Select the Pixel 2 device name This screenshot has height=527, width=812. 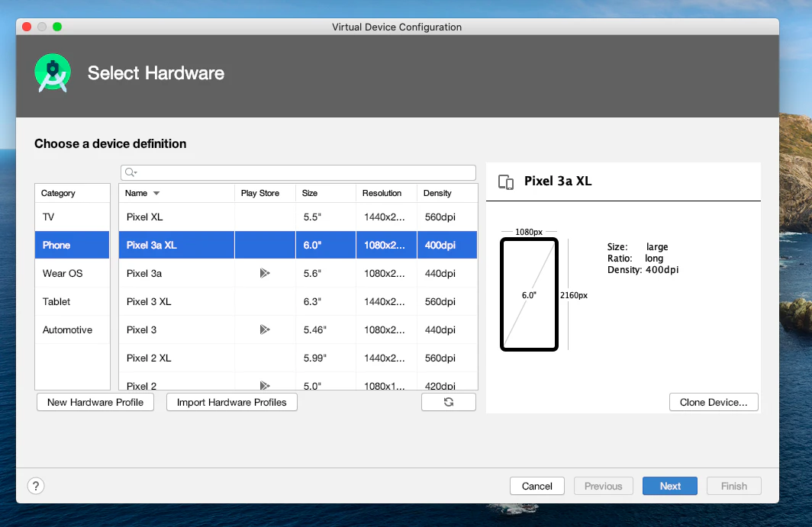(x=141, y=386)
